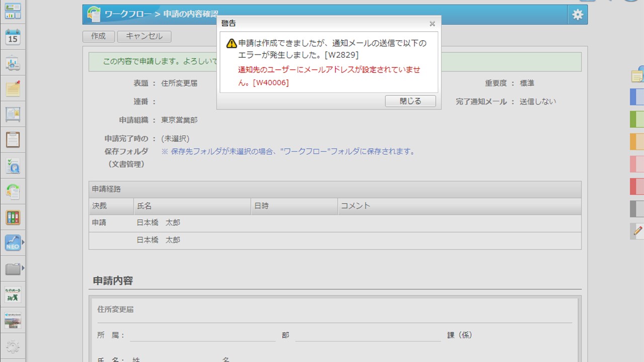Close the 警告 dialog with the X
The height and width of the screenshot is (362, 644).
click(432, 24)
